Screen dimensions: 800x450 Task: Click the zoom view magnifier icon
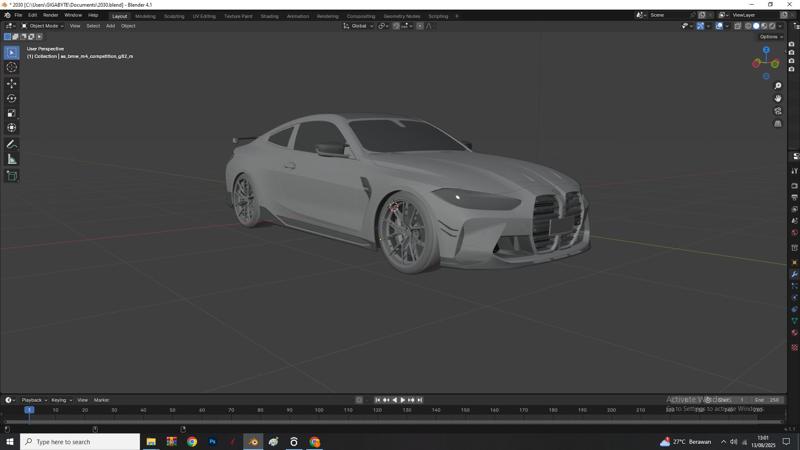(778, 86)
